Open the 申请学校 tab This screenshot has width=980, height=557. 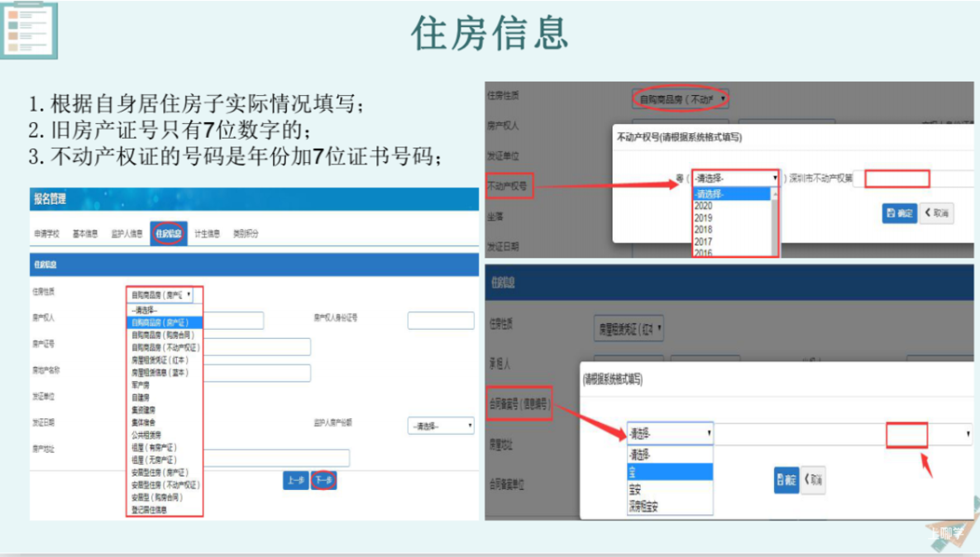(46, 234)
